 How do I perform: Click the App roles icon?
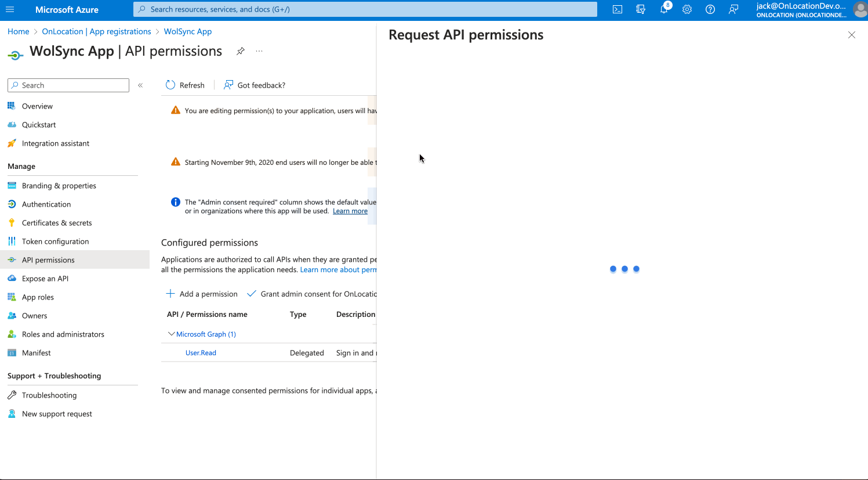[x=12, y=297]
